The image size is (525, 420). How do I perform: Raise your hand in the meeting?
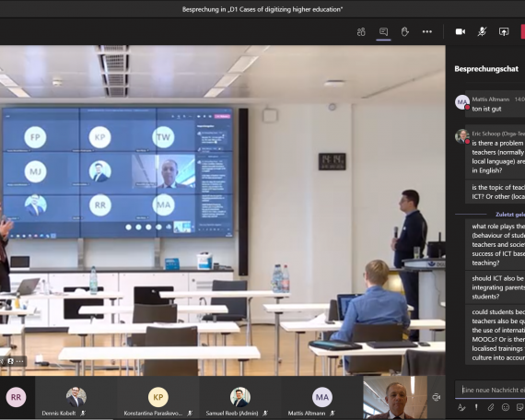click(x=404, y=32)
